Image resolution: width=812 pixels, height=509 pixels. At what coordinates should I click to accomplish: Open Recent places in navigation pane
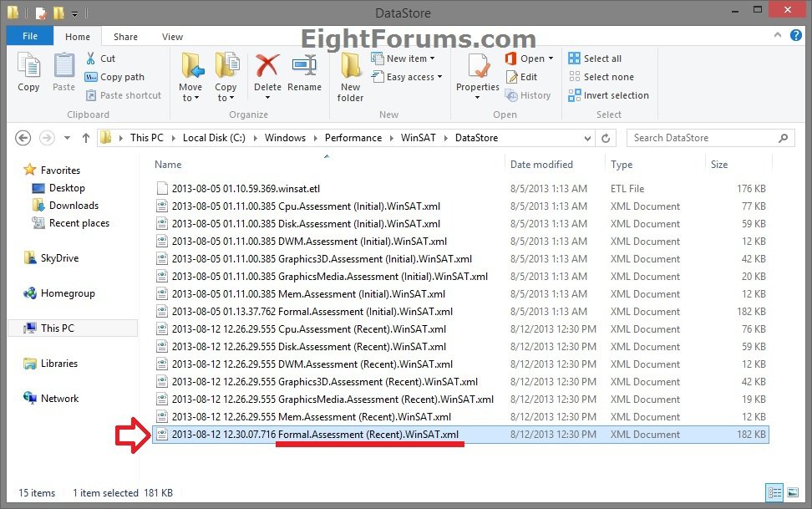pos(70,223)
